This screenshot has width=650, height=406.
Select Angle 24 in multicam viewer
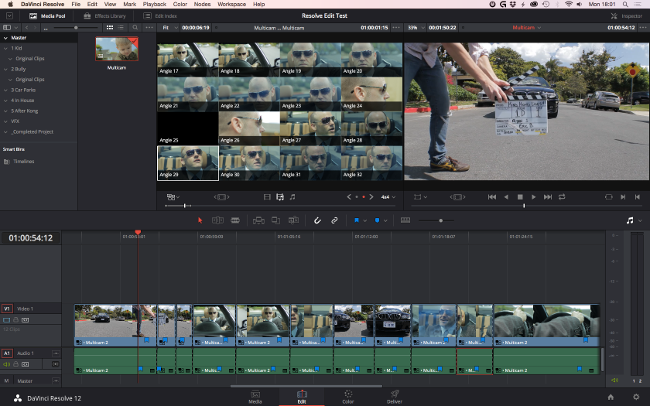[372, 94]
